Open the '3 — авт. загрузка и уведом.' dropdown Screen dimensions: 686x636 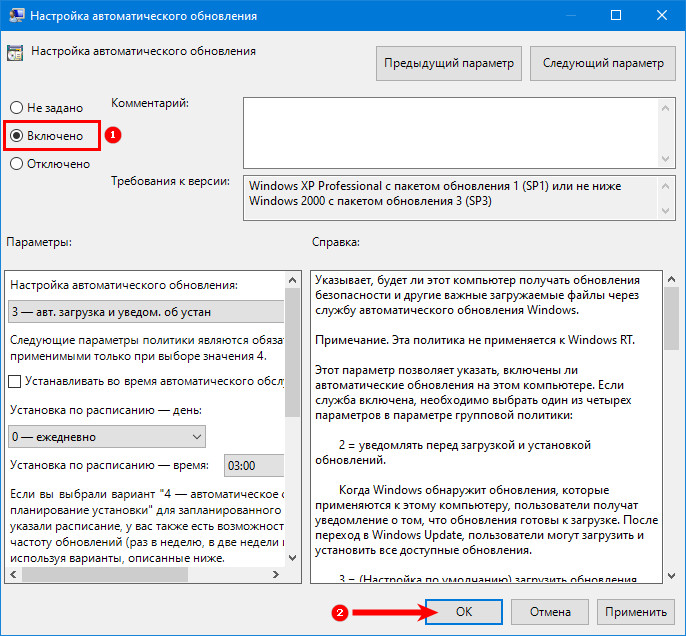pos(146,312)
